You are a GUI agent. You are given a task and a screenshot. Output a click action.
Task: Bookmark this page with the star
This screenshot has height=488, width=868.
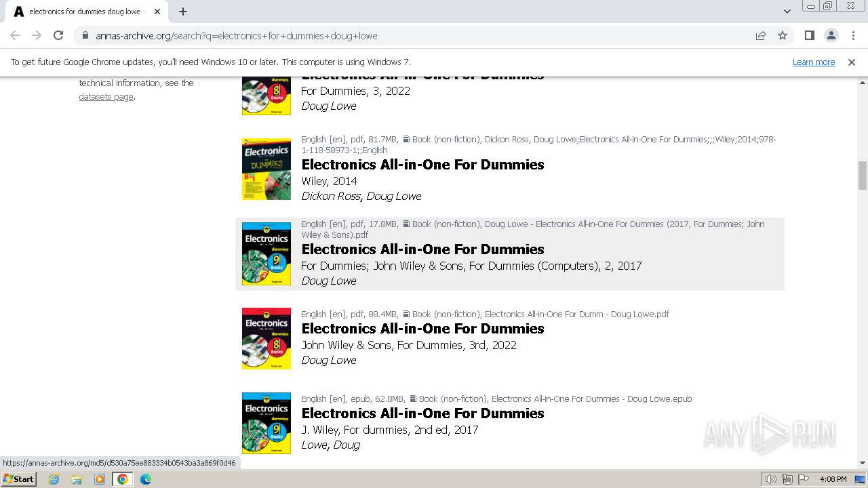tap(783, 36)
